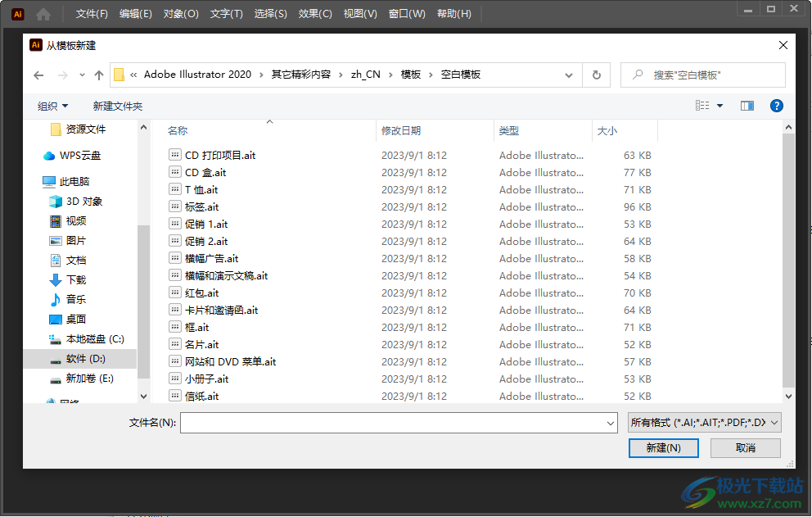812x517 pixels.
Task: Click Adobe Illustrator 2020 in the breadcrumb
Action: point(197,75)
